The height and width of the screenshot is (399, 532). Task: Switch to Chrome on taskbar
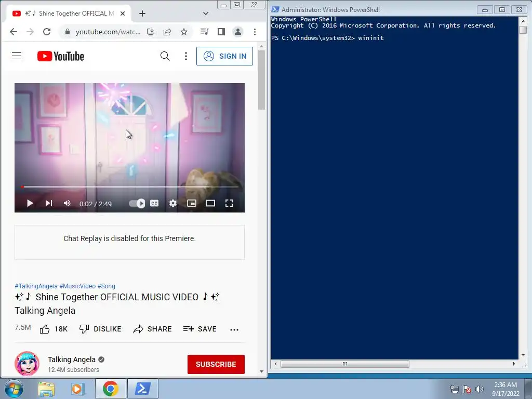click(x=111, y=389)
